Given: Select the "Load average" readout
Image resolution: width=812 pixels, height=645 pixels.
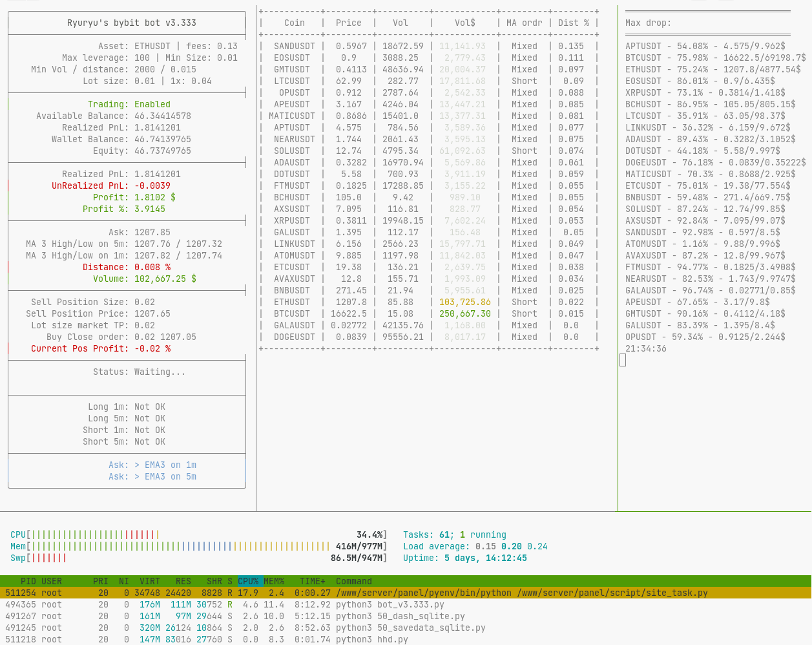Looking at the screenshot, I should 475,546.
